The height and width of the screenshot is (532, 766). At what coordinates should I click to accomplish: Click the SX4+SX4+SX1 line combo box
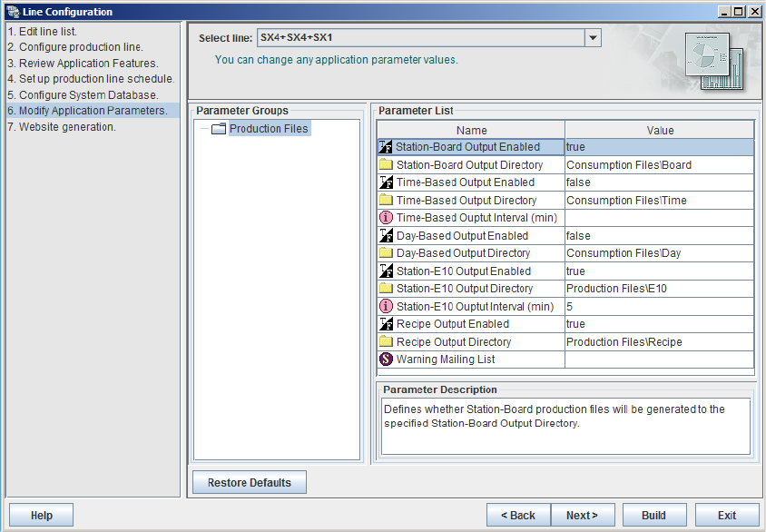(x=429, y=37)
